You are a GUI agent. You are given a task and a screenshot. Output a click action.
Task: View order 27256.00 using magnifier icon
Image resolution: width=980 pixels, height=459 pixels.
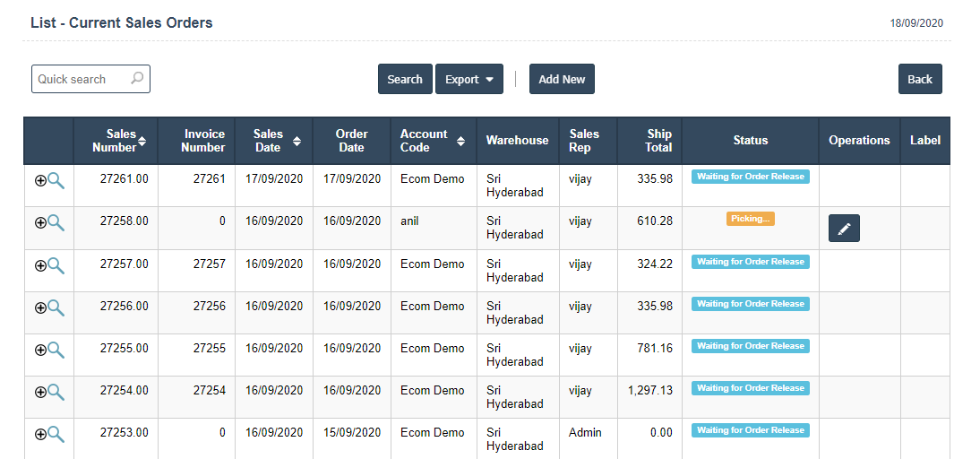pos(56,307)
